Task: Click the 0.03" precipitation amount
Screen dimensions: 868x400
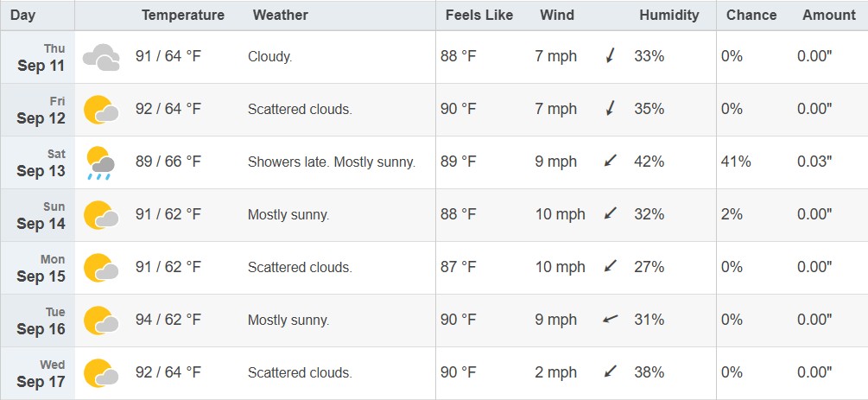Action: pyautogui.click(x=814, y=162)
